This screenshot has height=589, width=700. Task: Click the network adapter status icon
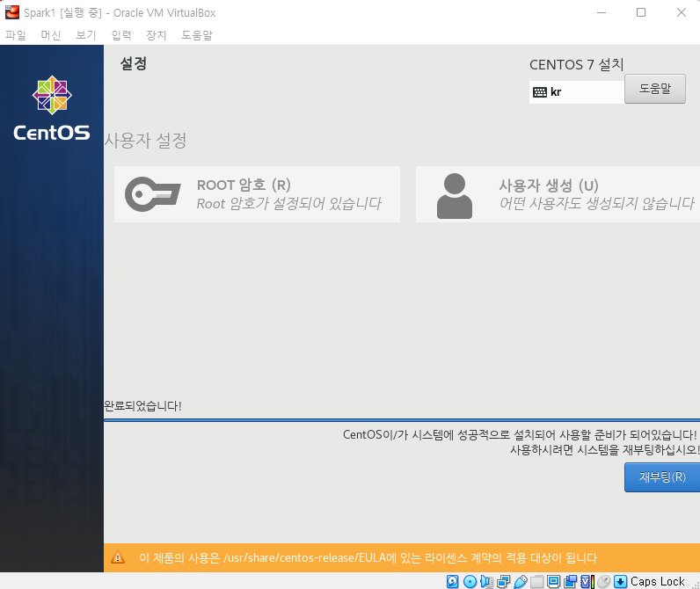[504, 581]
